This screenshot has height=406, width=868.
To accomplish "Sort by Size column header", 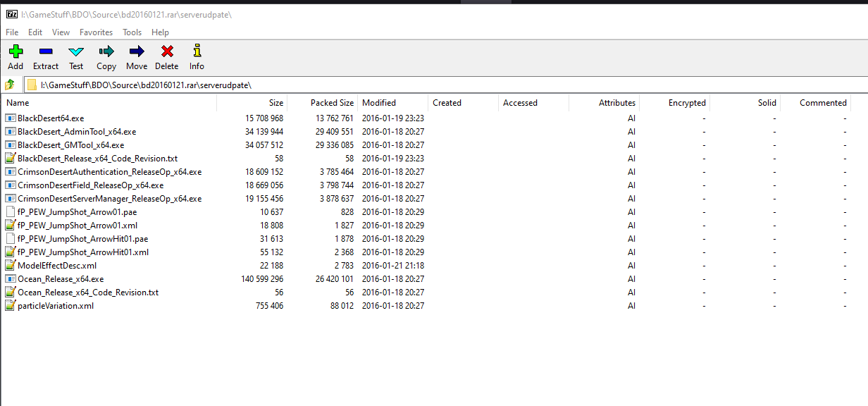I will [252, 103].
